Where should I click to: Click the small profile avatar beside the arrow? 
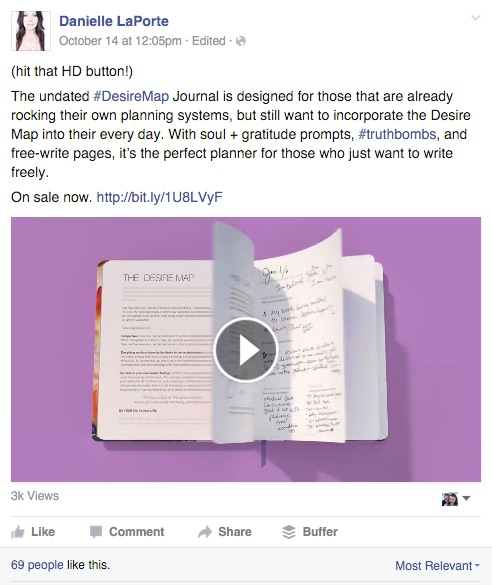pyautogui.click(x=450, y=499)
